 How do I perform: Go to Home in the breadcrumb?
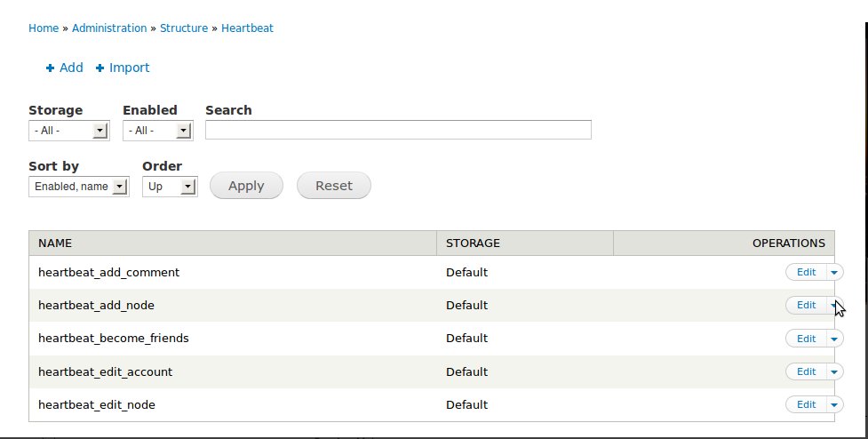44,28
